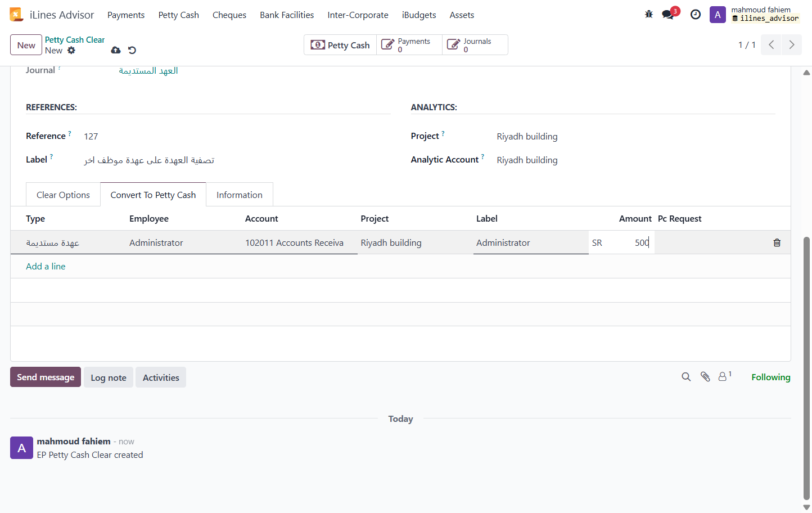Click the gear actions icon near New
This screenshot has height=513, width=812.
71,51
